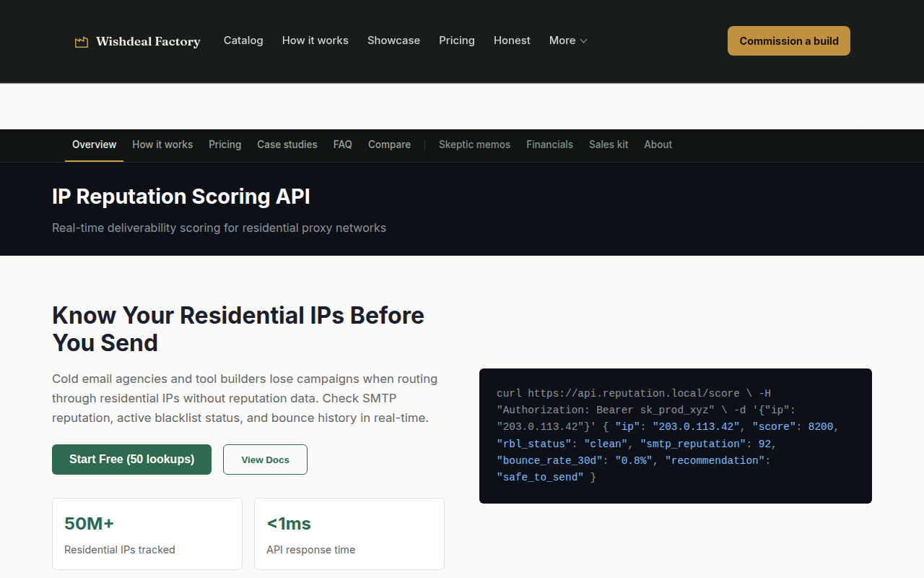Click the Real-time deliverability scoring subtitle
Screen dimensions: 924x578
point(219,228)
